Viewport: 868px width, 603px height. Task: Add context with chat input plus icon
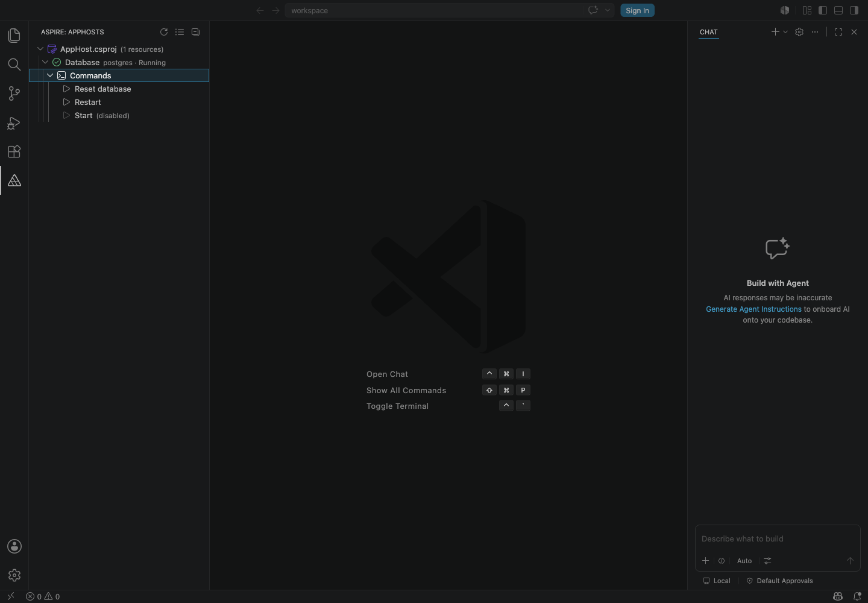click(705, 561)
